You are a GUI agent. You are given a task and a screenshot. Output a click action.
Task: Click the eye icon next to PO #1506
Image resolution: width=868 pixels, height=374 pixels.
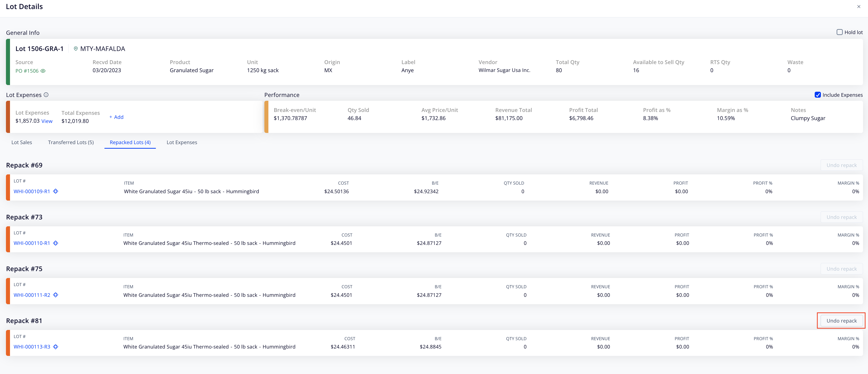pos(43,71)
